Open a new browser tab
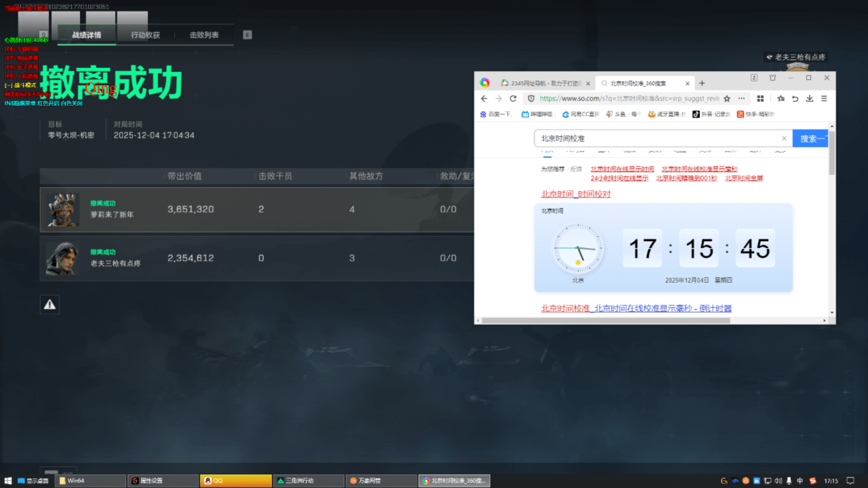The height and width of the screenshot is (488, 868). (x=702, y=83)
